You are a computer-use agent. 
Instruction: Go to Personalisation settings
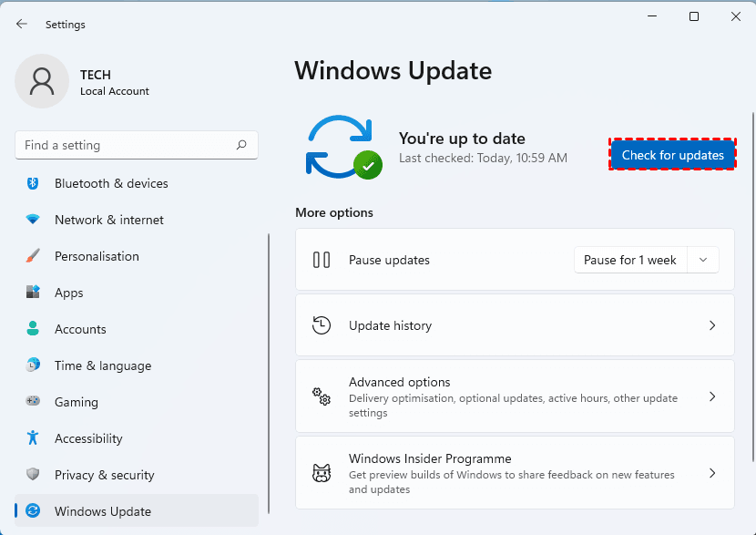[x=97, y=256]
